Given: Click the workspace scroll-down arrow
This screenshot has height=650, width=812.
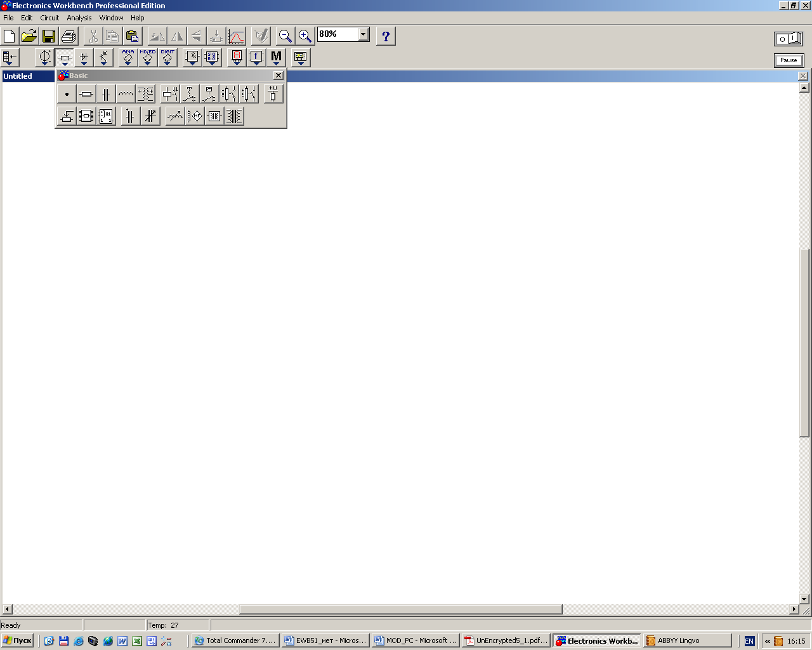Looking at the screenshot, I should [x=804, y=599].
